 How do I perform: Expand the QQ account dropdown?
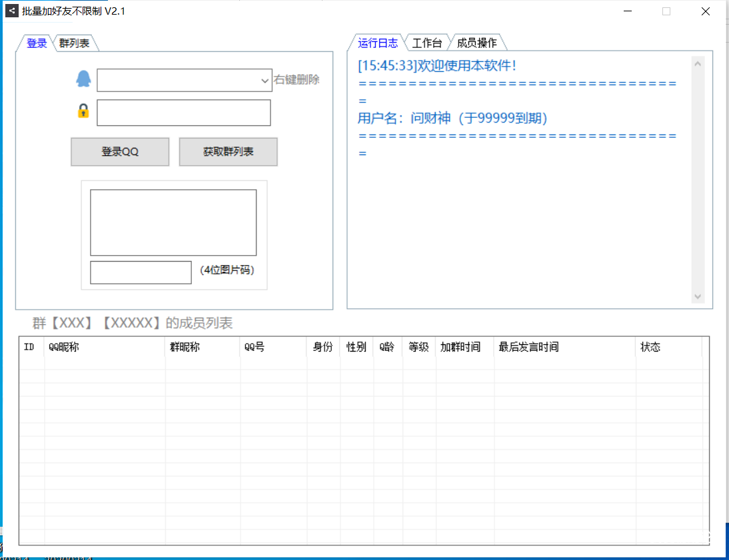[x=265, y=81]
